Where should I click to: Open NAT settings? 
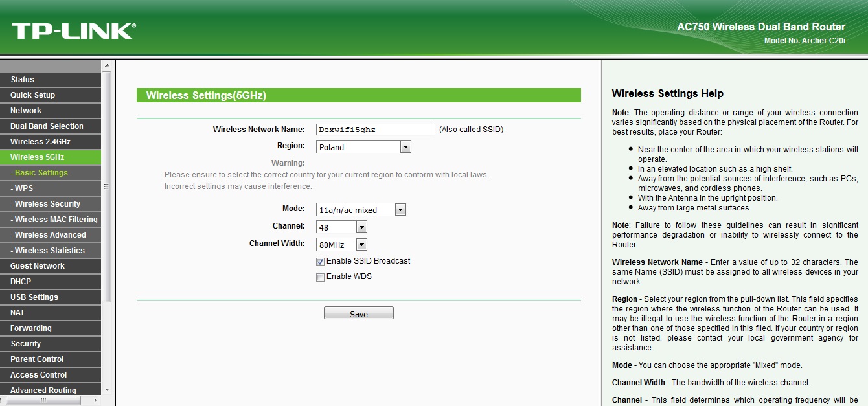pyautogui.click(x=51, y=312)
